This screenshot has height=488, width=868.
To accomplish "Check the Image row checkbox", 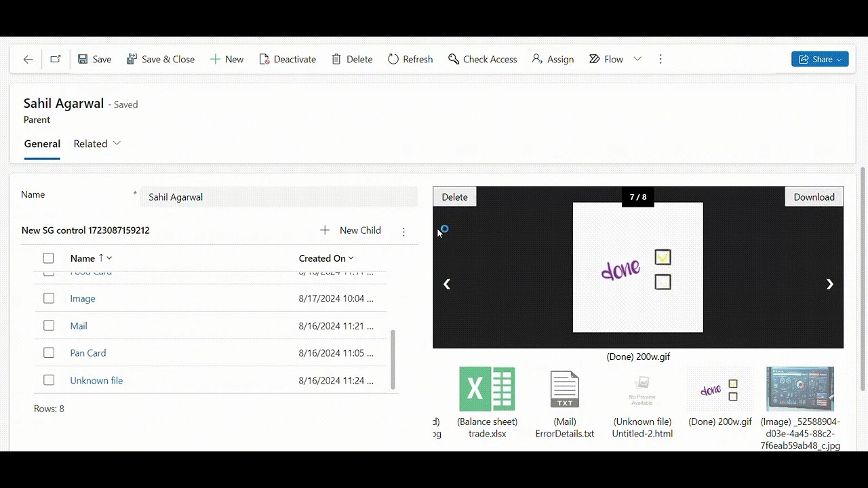I will point(49,298).
